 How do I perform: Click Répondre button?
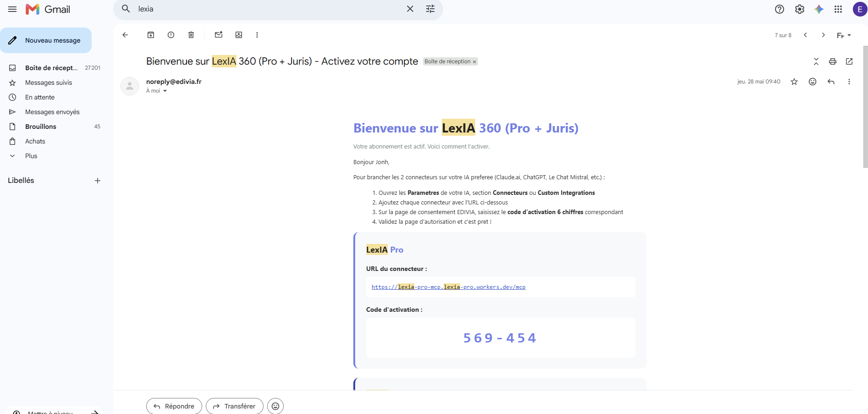coord(174,406)
